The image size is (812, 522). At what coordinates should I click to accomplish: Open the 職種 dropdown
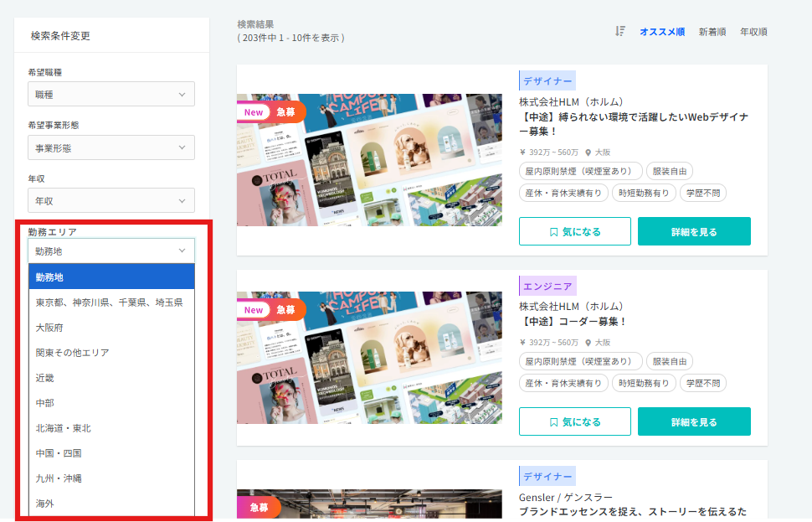[x=111, y=95]
